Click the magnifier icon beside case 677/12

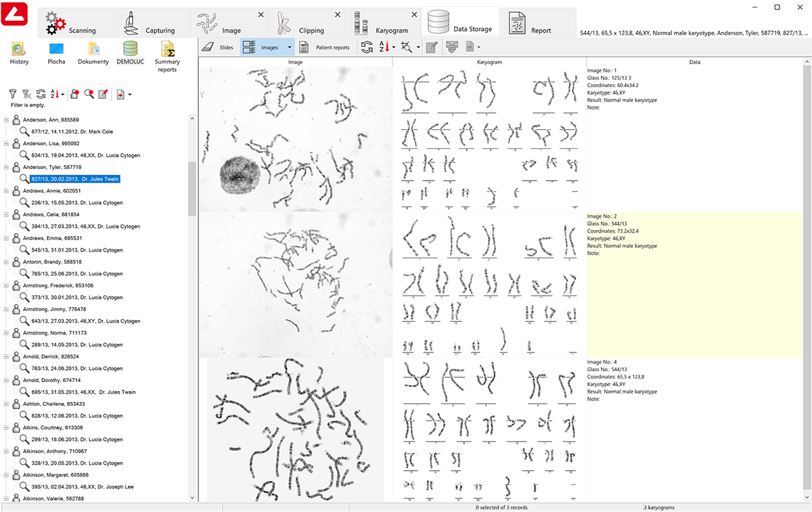[x=24, y=131]
